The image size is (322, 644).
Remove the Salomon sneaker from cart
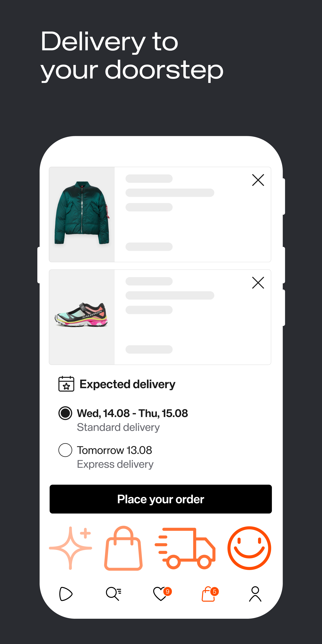(258, 283)
